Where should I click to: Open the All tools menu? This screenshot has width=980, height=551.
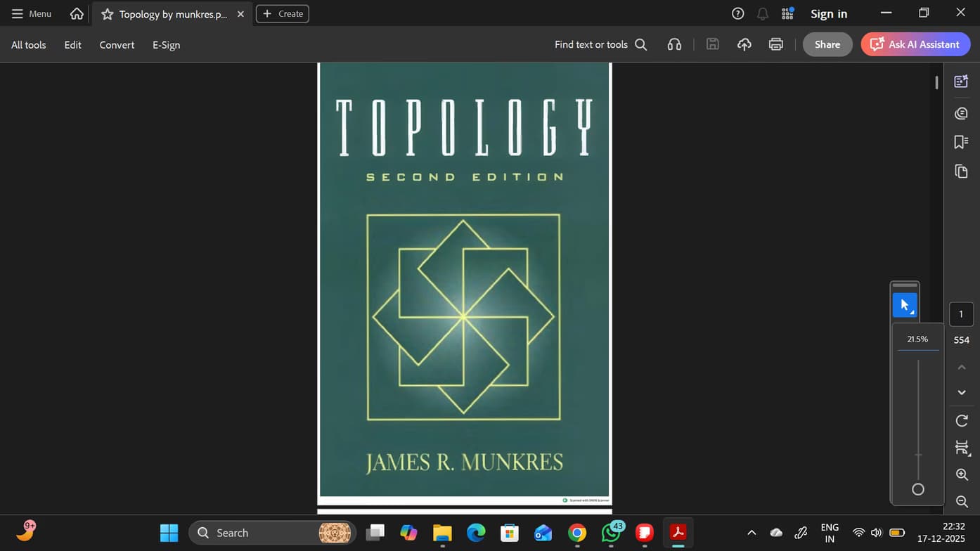(x=29, y=45)
